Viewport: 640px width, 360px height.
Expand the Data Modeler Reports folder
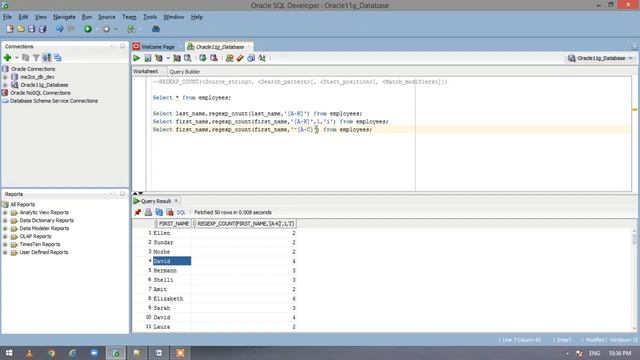pos(5,228)
